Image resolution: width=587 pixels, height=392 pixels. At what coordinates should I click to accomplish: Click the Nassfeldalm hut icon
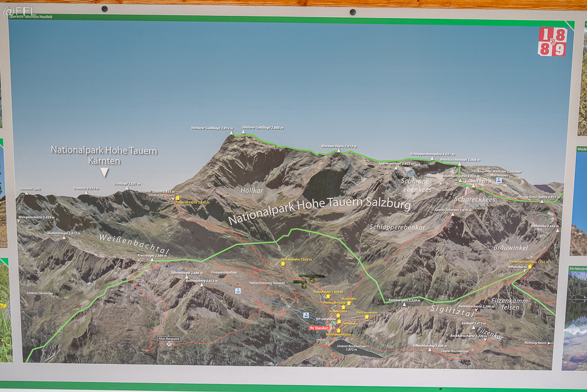point(328,296)
